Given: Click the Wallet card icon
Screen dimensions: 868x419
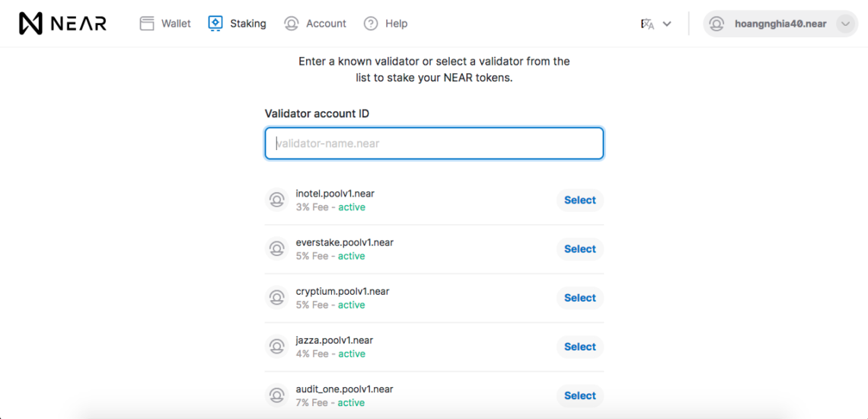Looking at the screenshot, I should [x=147, y=24].
